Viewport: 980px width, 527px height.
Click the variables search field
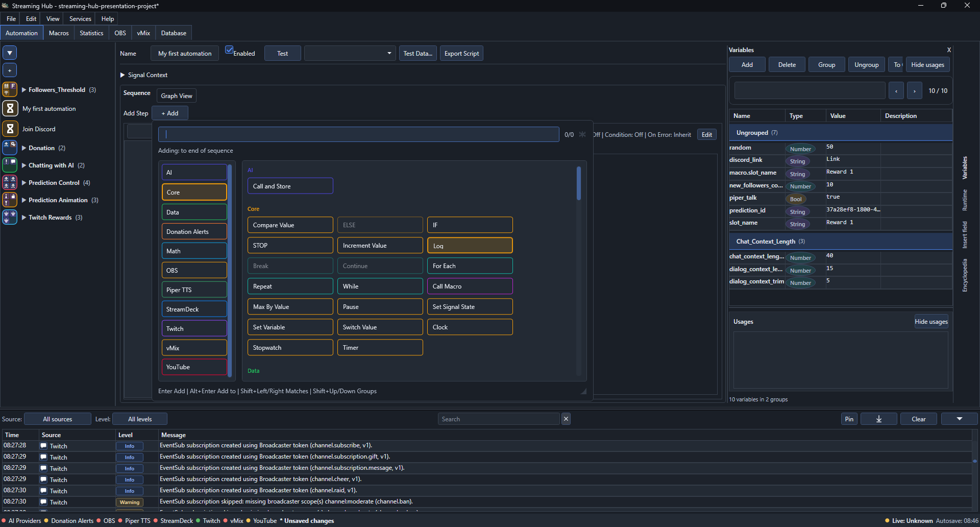click(810, 90)
